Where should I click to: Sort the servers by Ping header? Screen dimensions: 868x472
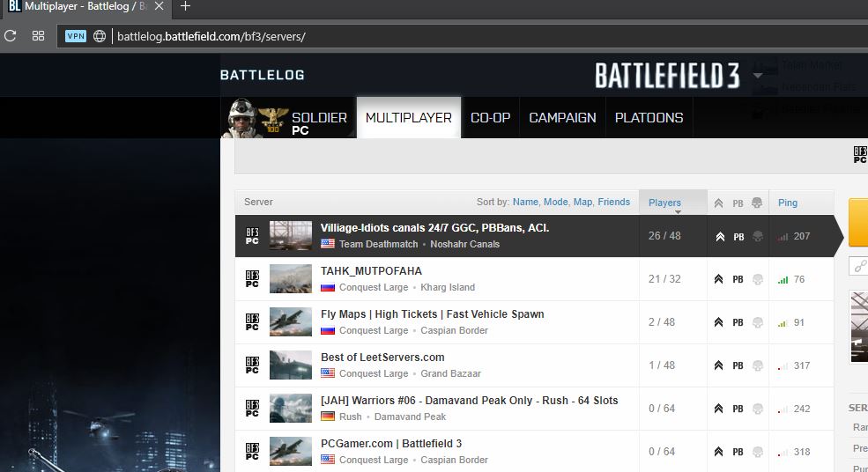point(788,203)
